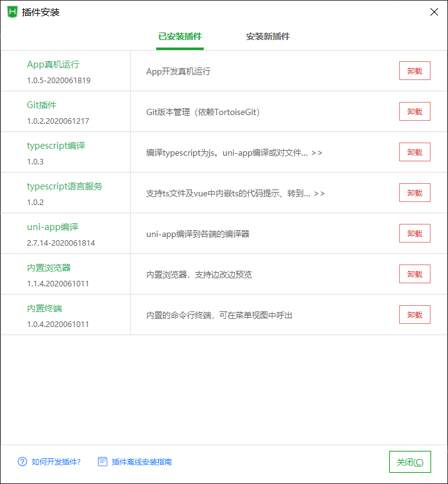Uninstall the uni-app编译 plugin

tap(415, 233)
